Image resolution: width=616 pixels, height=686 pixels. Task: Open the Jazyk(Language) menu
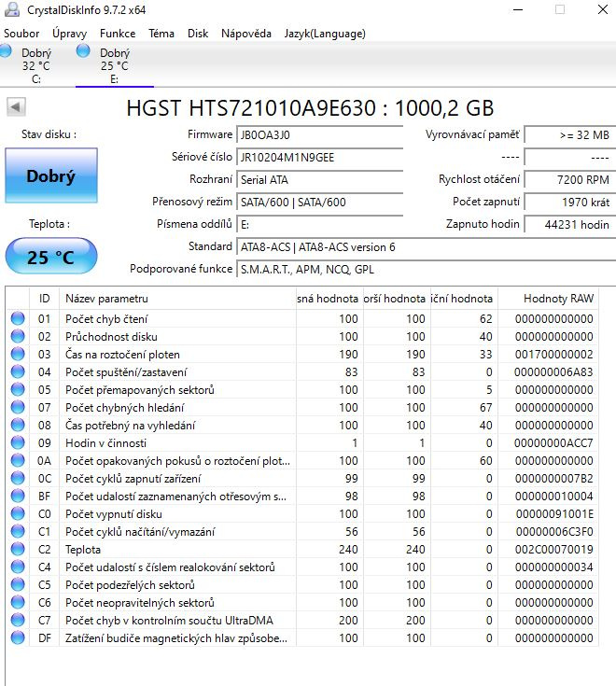click(325, 33)
